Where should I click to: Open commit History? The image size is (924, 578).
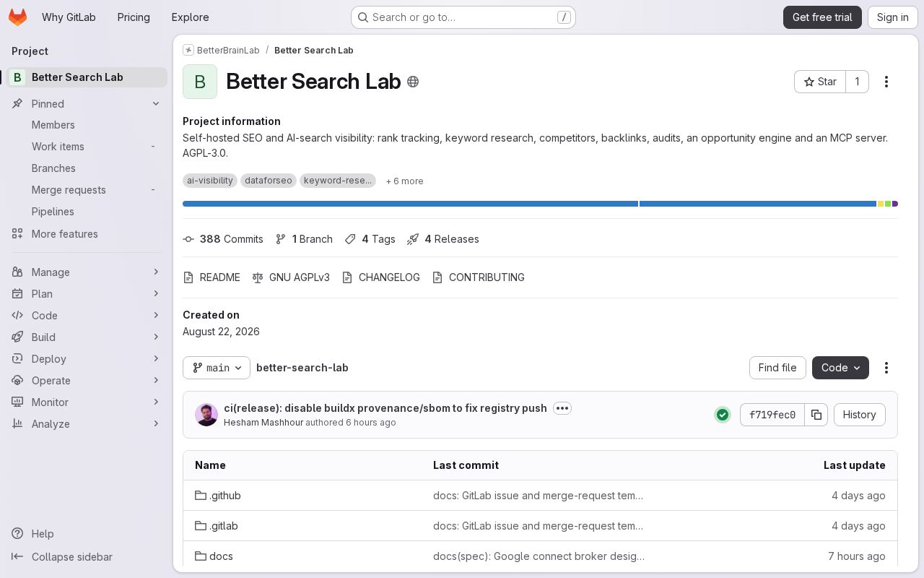[x=859, y=415]
